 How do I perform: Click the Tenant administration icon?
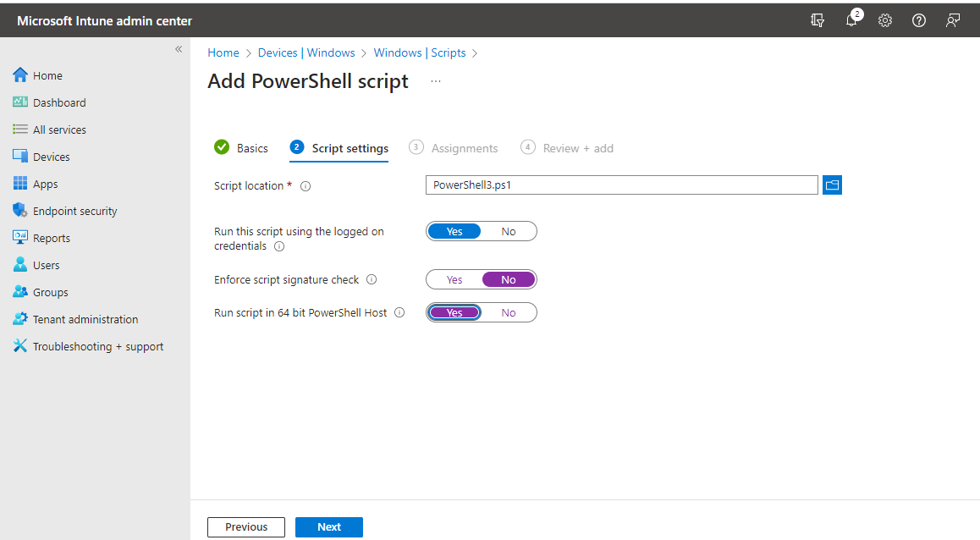click(20, 319)
